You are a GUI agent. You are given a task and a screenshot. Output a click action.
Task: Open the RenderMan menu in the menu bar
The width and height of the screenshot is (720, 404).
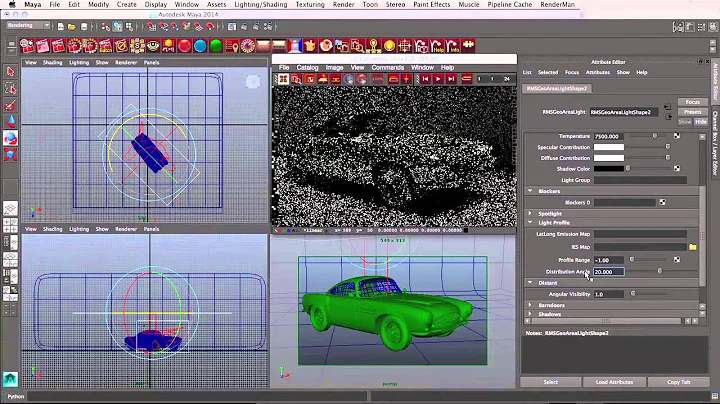[x=557, y=4]
